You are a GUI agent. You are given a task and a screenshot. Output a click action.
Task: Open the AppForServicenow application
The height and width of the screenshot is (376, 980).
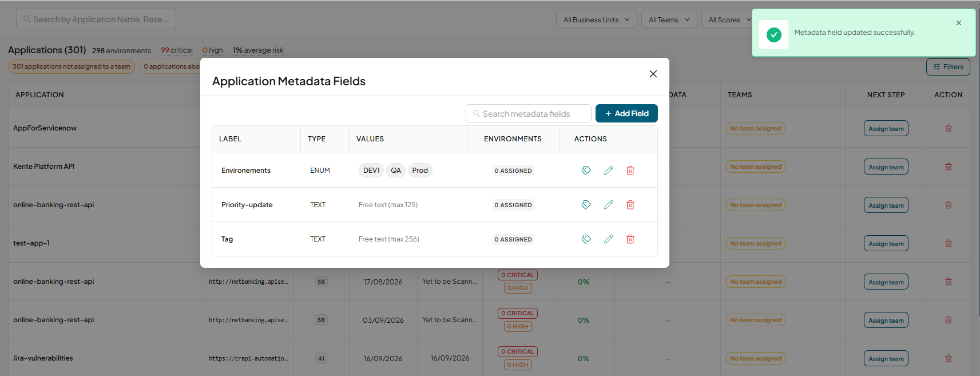(45, 128)
